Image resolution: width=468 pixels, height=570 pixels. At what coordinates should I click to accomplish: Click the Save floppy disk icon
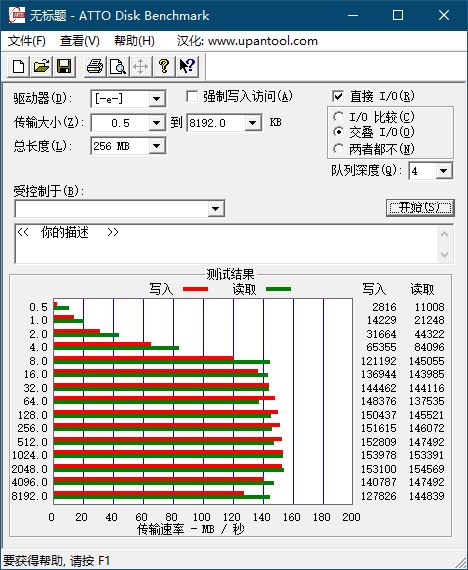pos(64,67)
